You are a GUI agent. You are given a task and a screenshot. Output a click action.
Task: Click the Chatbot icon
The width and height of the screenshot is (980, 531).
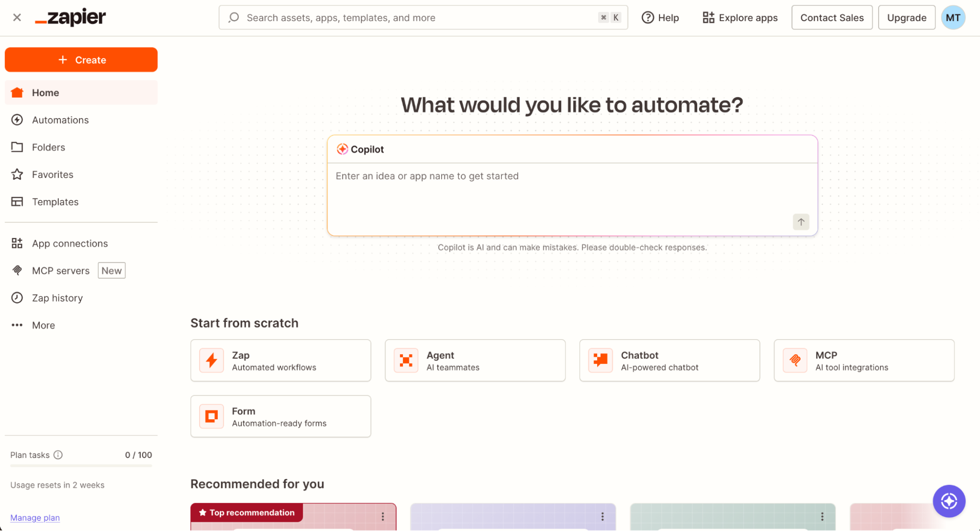pos(601,361)
